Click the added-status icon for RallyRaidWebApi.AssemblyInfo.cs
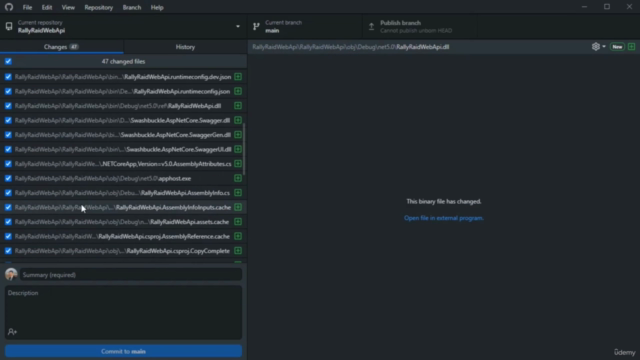The image size is (640, 360). tap(238, 193)
